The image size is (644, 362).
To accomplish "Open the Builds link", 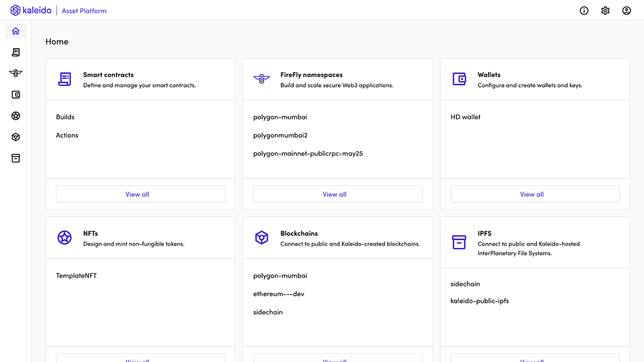I will click(65, 117).
